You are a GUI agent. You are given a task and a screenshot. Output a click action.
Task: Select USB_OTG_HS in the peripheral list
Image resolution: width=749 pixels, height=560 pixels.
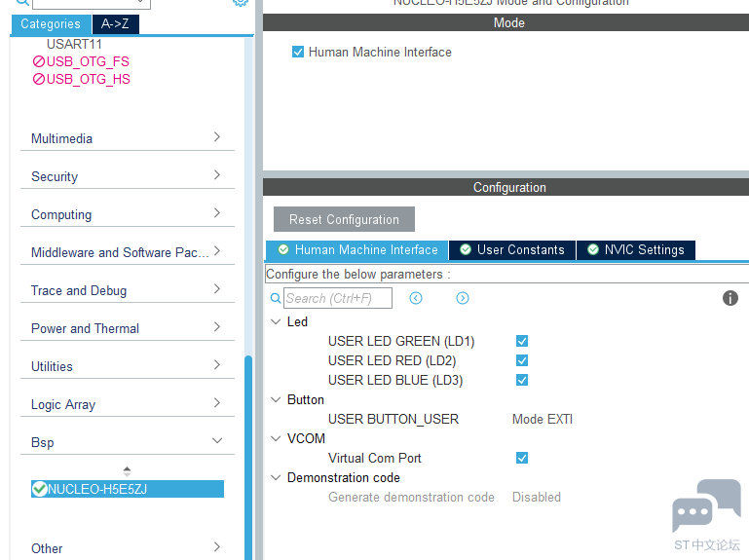89,79
